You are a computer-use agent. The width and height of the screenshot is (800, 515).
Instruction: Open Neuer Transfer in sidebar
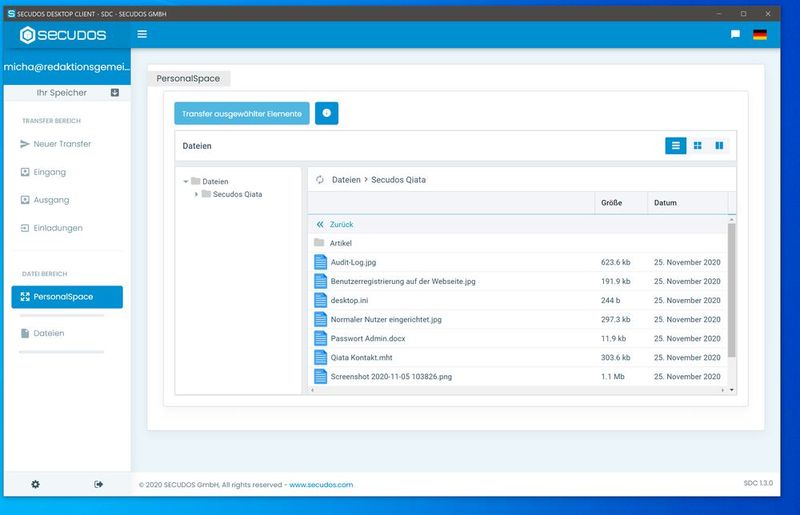(x=55, y=144)
